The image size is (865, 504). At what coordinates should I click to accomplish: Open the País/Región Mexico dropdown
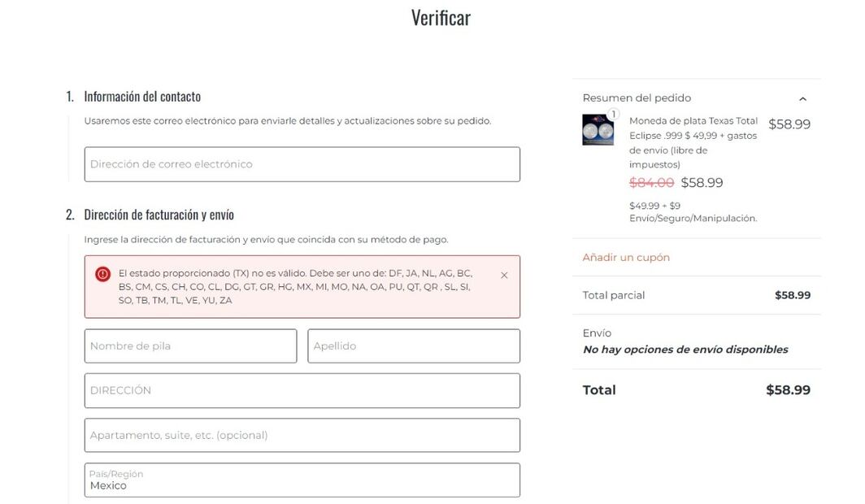coord(302,480)
